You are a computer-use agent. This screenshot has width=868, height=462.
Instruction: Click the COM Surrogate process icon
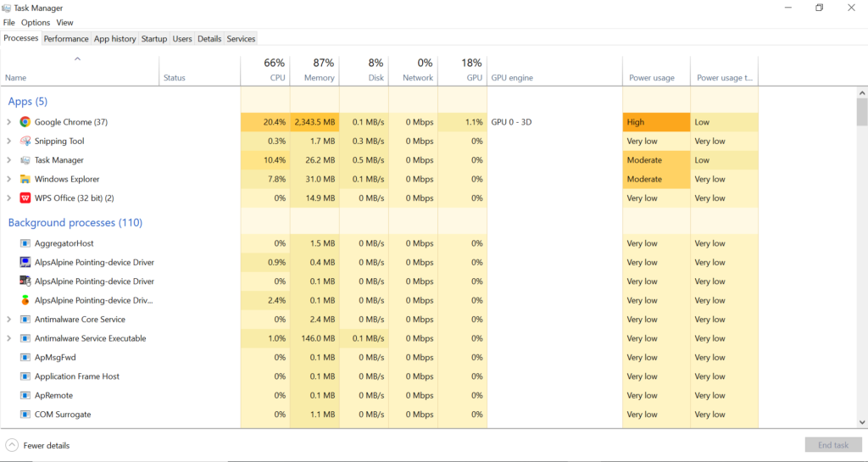[x=25, y=415]
